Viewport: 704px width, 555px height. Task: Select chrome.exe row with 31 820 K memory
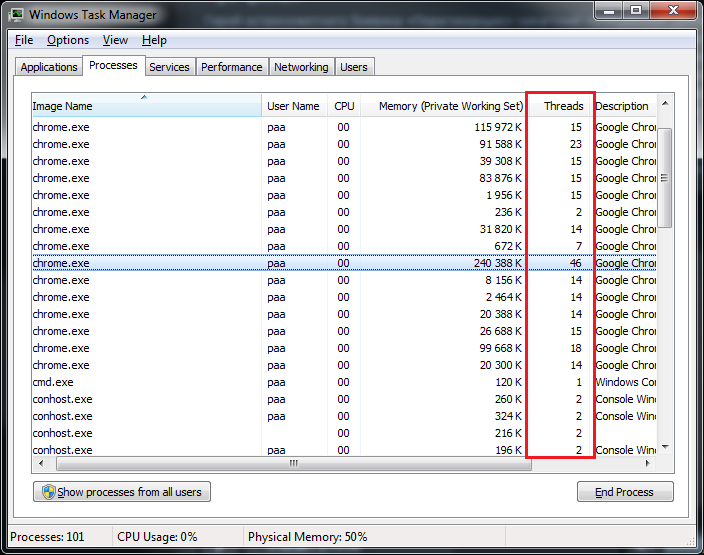(344, 229)
